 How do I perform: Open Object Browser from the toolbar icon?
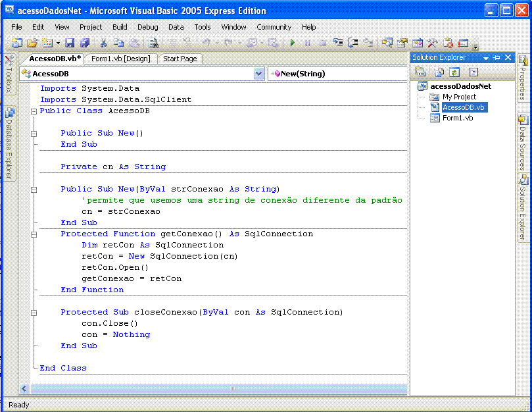tap(418, 43)
